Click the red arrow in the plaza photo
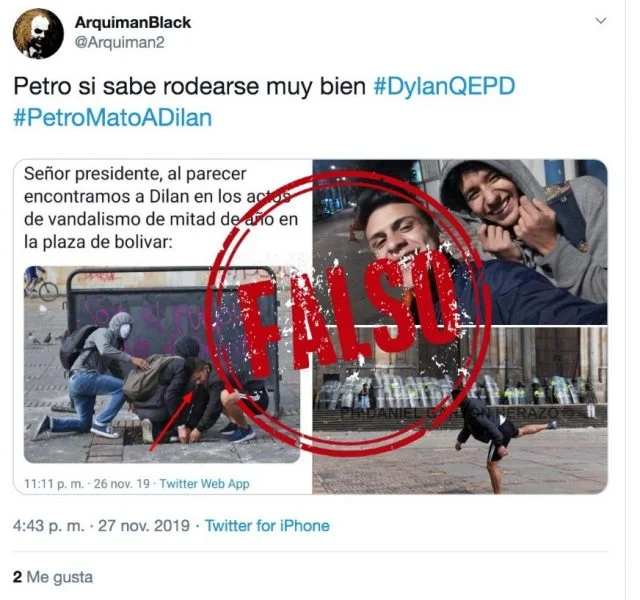 click(x=171, y=420)
